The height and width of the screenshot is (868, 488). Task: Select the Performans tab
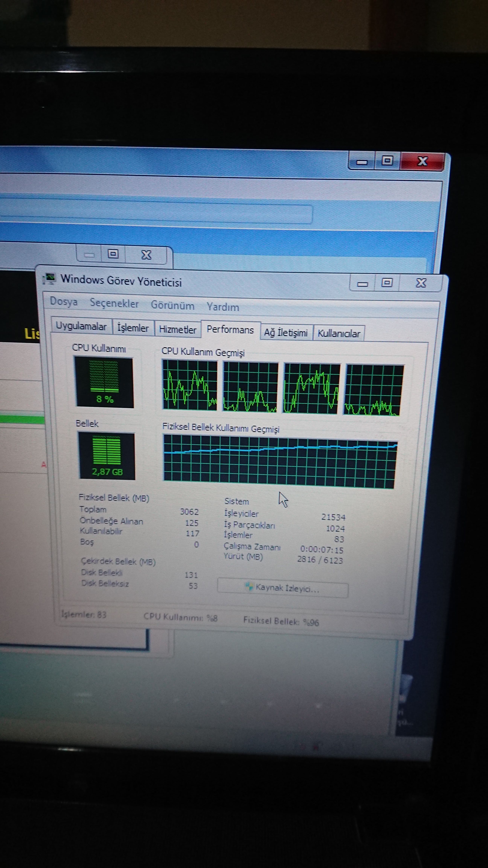click(x=230, y=329)
